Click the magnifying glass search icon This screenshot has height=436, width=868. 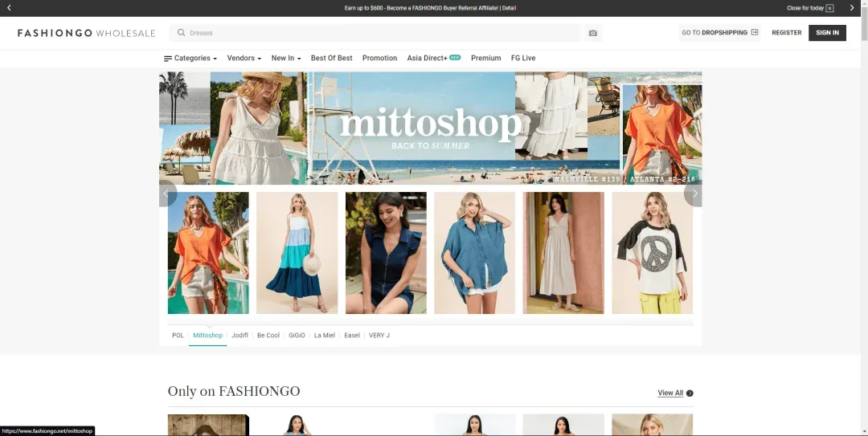182,33
